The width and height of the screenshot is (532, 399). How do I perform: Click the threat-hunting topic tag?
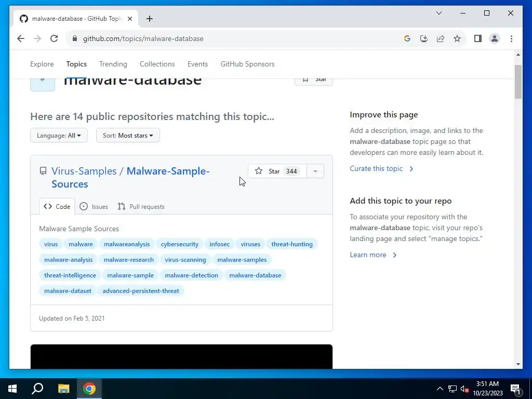292,244
